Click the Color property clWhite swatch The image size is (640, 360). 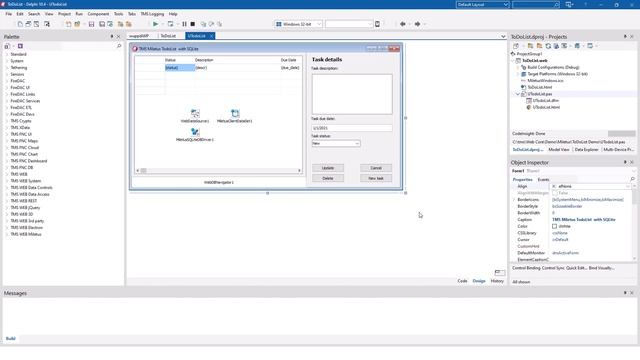(554, 226)
